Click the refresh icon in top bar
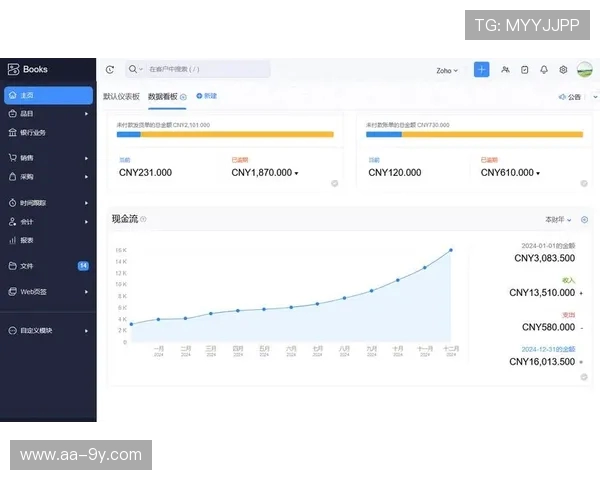The height and width of the screenshot is (480, 600). (110, 69)
